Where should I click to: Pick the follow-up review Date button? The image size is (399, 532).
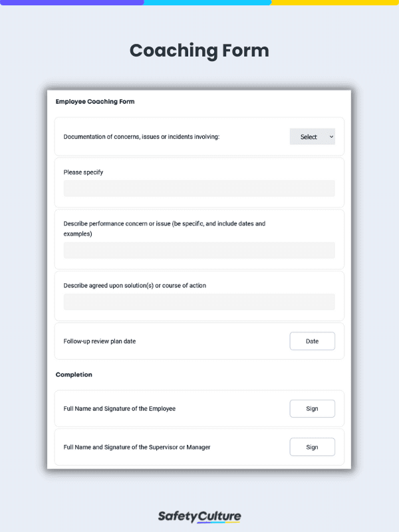(x=312, y=341)
